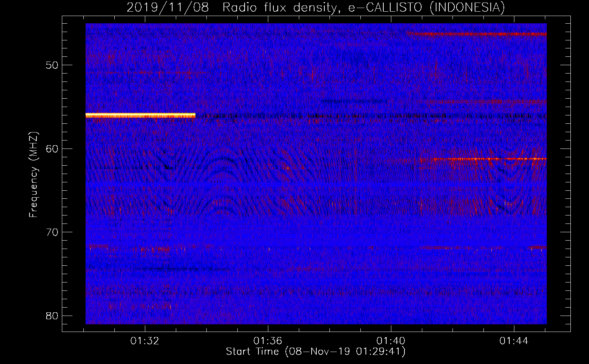The image size is (589, 364).
Task: Click the "Frequency (MHZ)" axis label
Action: tap(33, 175)
